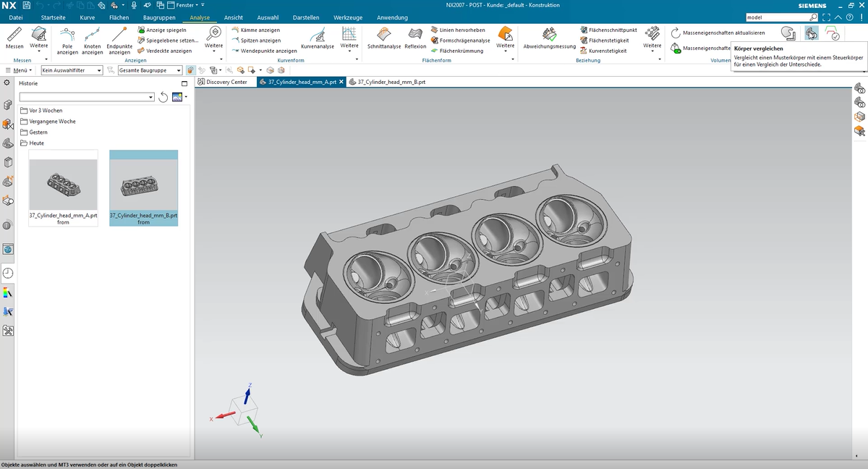Select the 37_Cylinder_head_mm_A.prt history thumbnail

(63, 188)
